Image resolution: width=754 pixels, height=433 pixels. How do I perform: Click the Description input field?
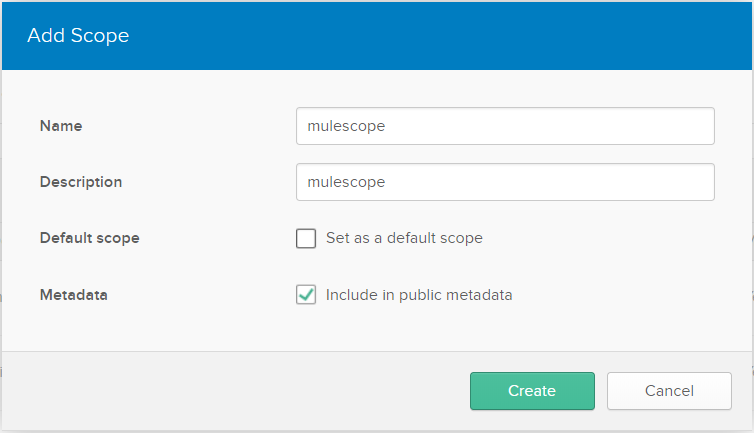point(505,182)
